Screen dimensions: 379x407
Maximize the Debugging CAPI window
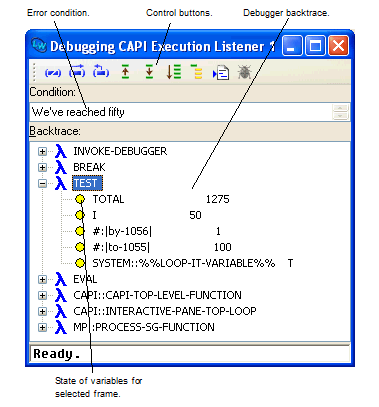tap(315, 45)
